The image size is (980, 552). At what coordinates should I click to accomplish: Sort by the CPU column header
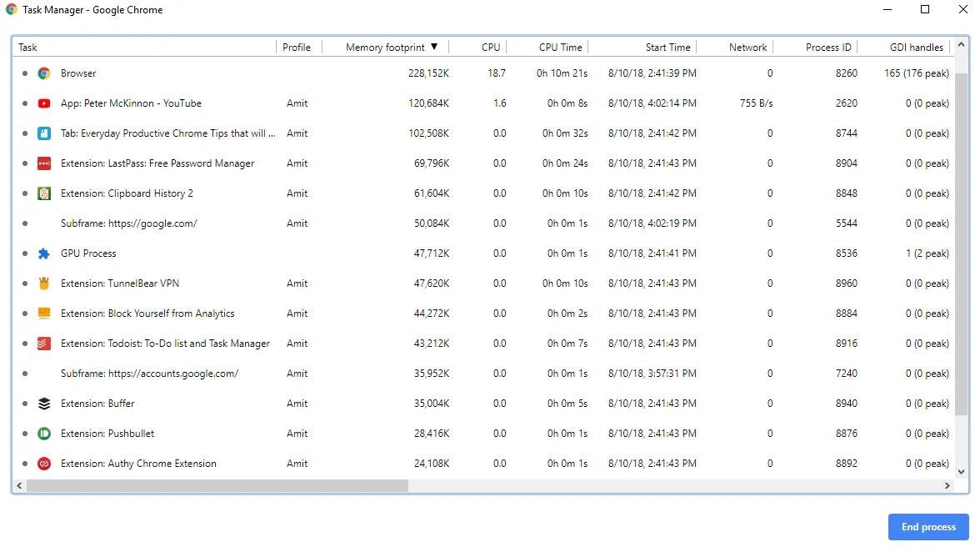click(491, 48)
